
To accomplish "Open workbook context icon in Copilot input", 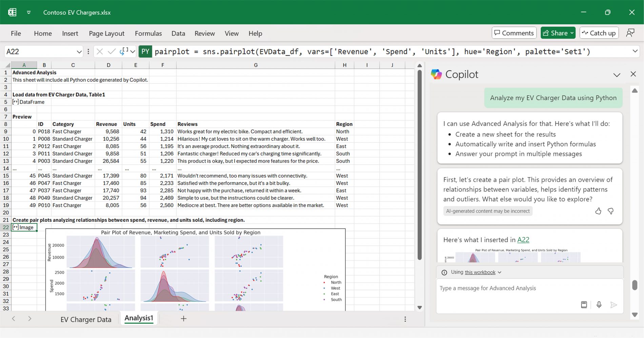I will pyautogui.click(x=584, y=304).
